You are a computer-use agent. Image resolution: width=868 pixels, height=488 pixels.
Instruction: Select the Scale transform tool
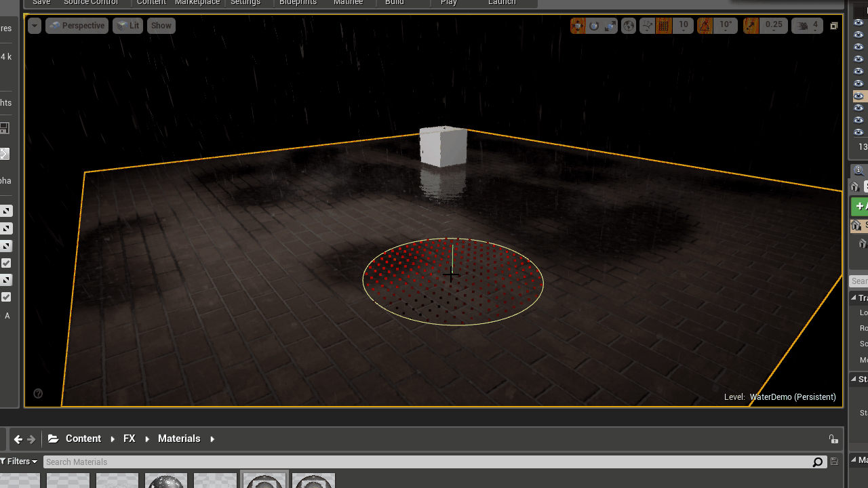(610, 26)
